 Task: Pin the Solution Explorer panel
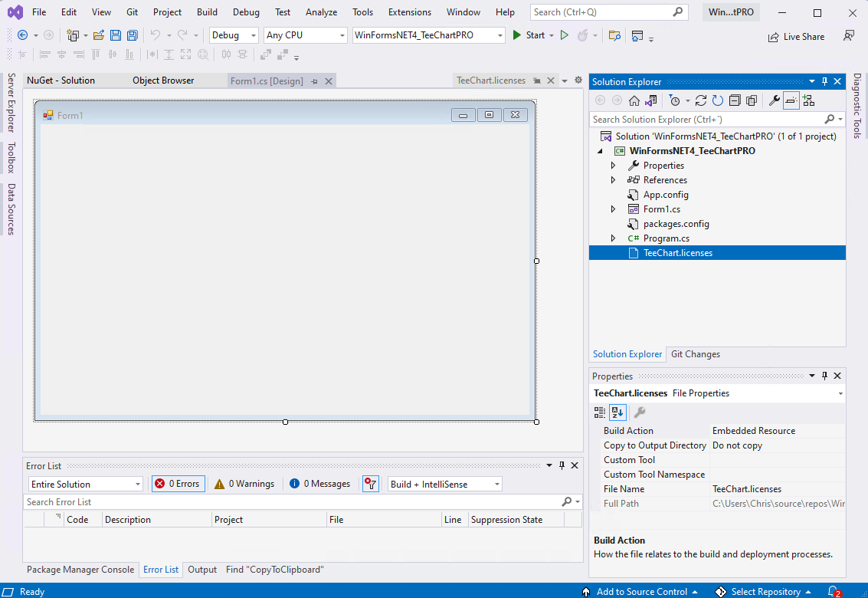point(824,81)
